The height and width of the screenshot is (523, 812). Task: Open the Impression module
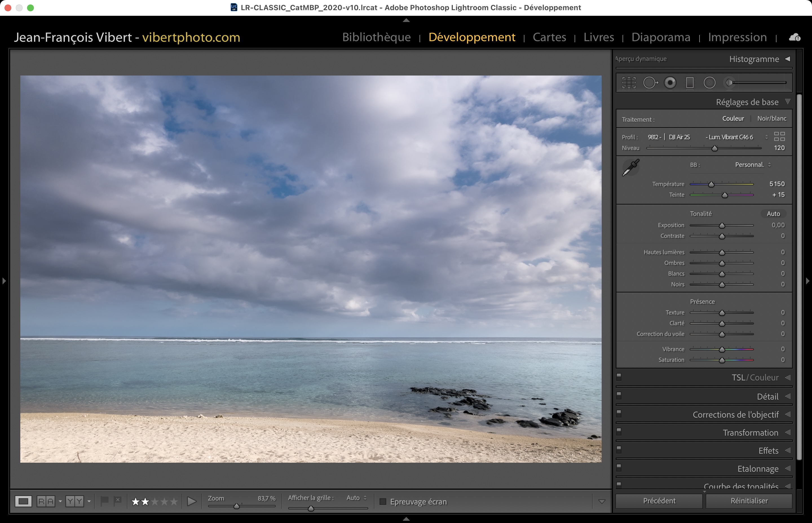coord(737,37)
